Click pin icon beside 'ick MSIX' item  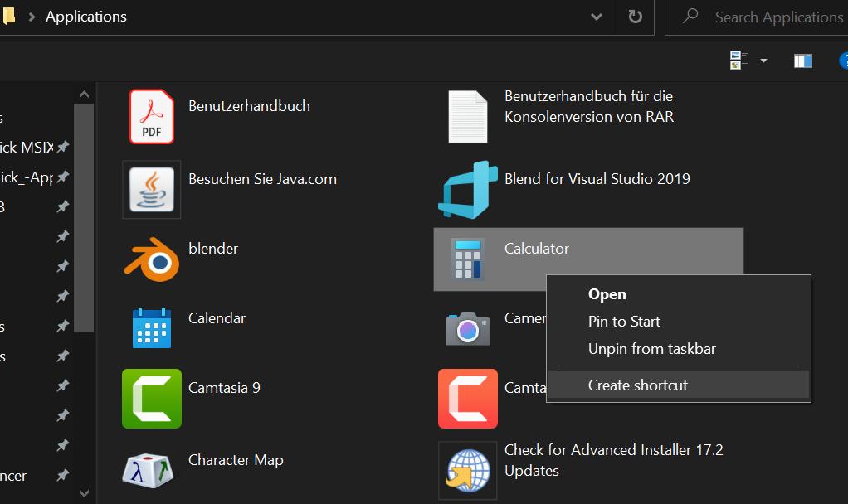pyautogui.click(x=63, y=147)
